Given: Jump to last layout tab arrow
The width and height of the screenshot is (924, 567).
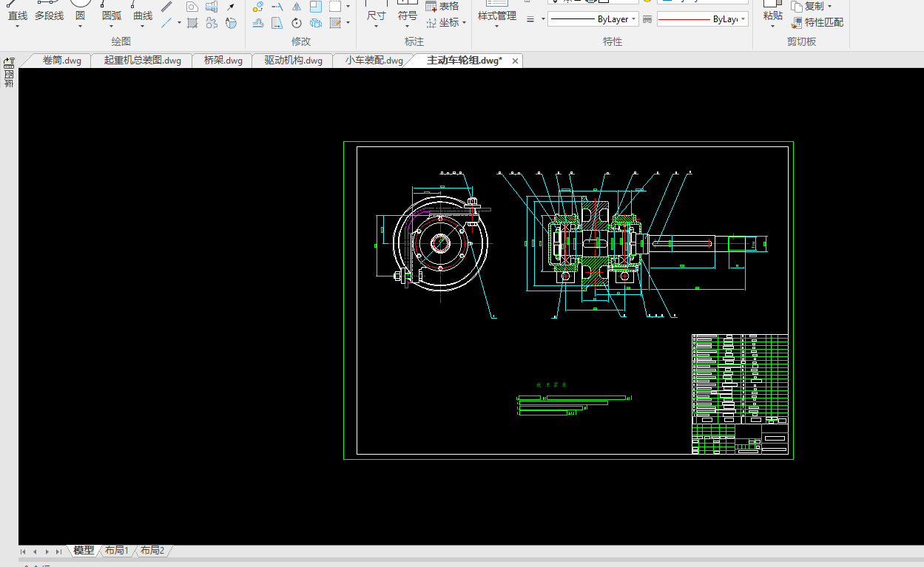Looking at the screenshot, I should tap(58, 551).
